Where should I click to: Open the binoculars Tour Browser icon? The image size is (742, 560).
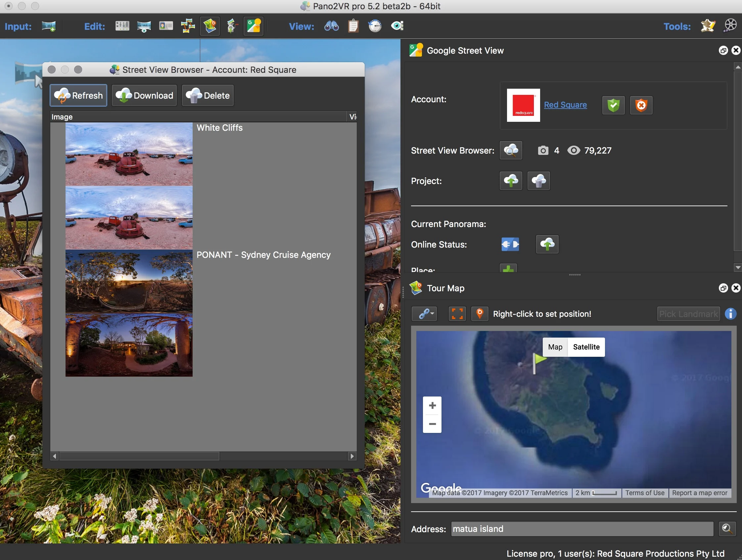[x=331, y=26]
